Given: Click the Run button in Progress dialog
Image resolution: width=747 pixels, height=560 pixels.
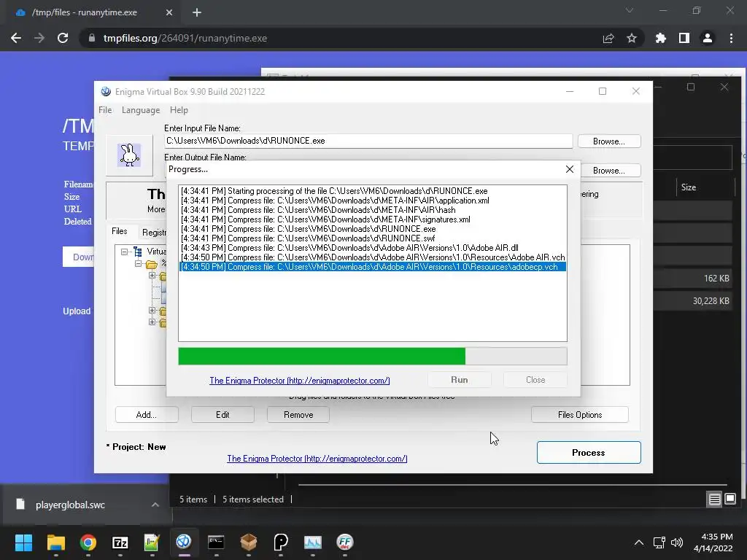Looking at the screenshot, I should [460, 380].
